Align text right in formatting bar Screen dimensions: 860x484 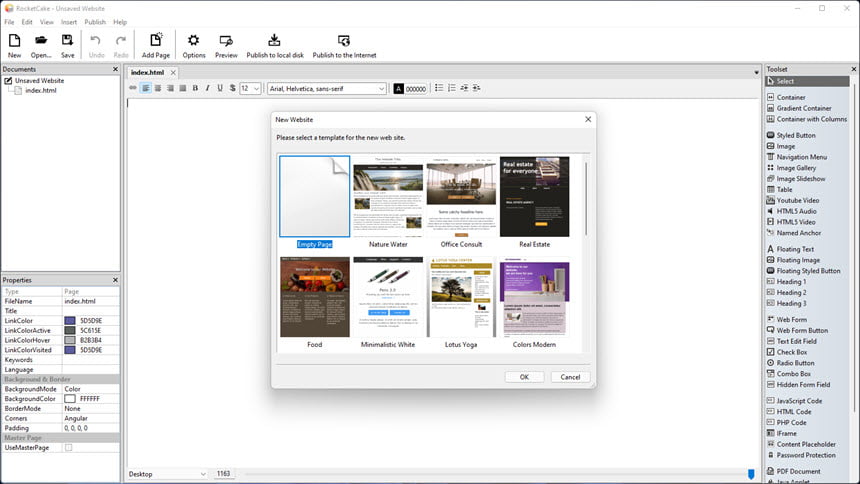[170, 88]
